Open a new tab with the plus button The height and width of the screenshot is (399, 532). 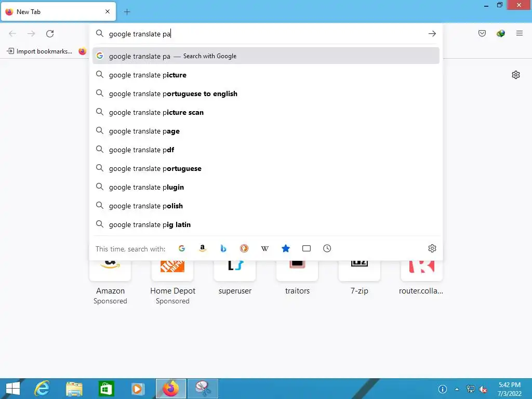point(127,12)
